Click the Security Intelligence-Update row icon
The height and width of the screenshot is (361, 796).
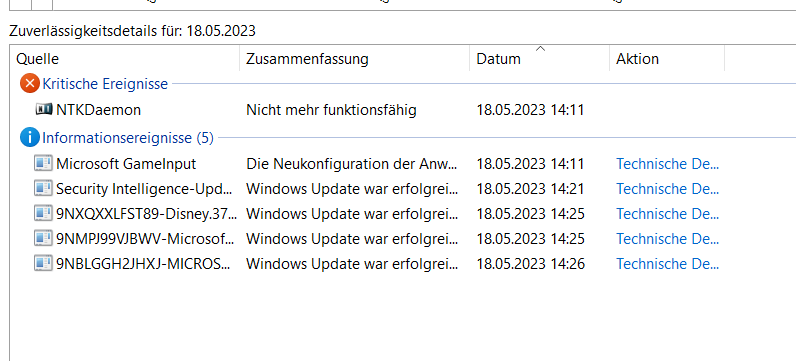pyautogui.click(x=43, y=188)
